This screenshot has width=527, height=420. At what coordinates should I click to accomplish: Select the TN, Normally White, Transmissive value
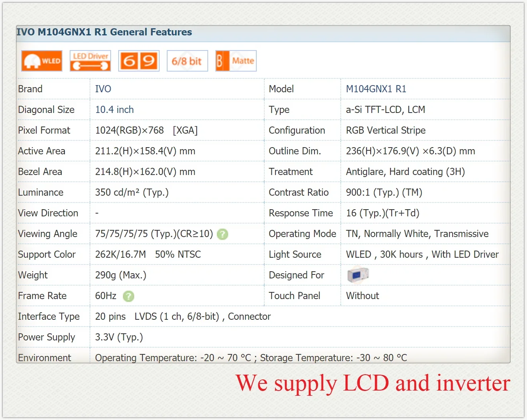[417, 234]
